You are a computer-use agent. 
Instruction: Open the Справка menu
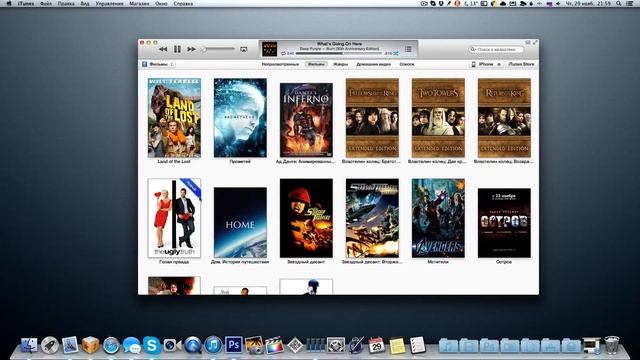tap(183, 3)
